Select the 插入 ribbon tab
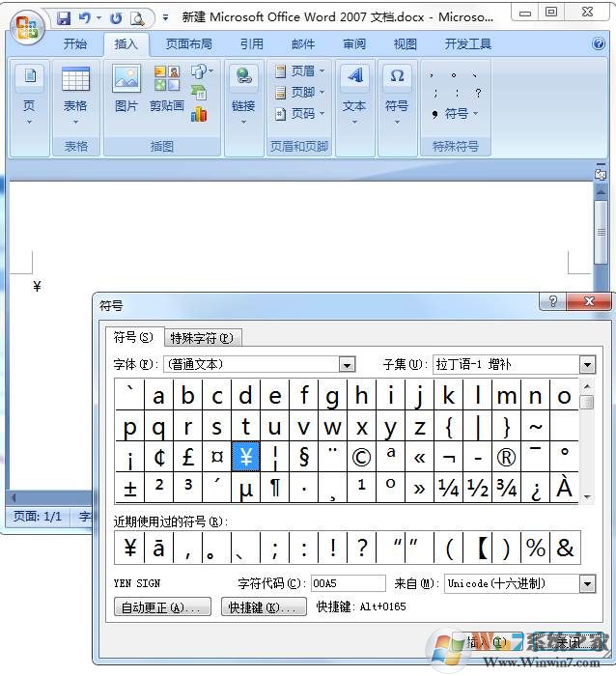This screenshot has height=676, width=616. click(126, 44)
